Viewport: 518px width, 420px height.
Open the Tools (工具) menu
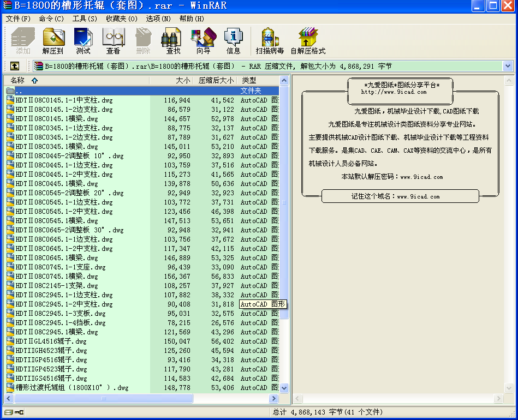(85, 19)
